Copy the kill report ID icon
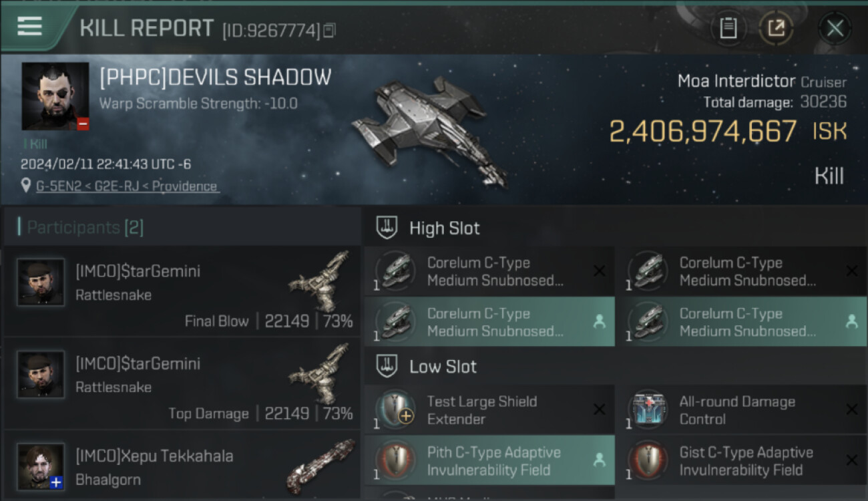The width and height of the screenshot is (868, 501). click(x=329, y=30)
